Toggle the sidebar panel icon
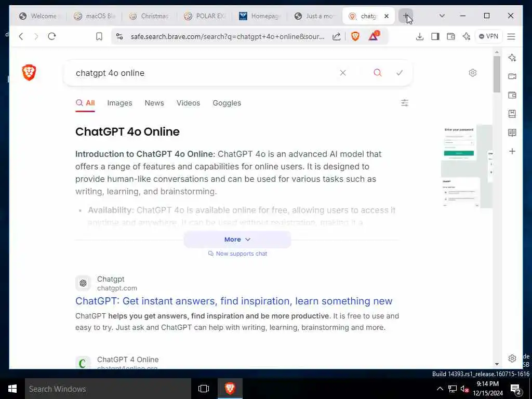 (x=435, y=36)
